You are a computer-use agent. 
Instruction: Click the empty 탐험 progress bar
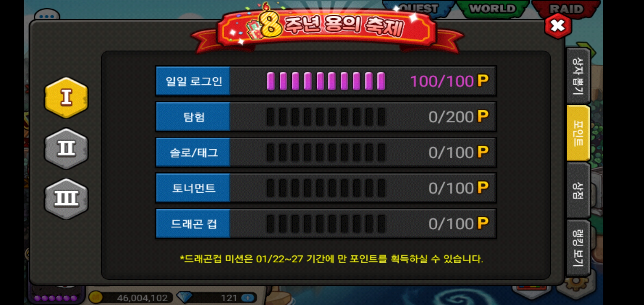[x=326, y=117]
